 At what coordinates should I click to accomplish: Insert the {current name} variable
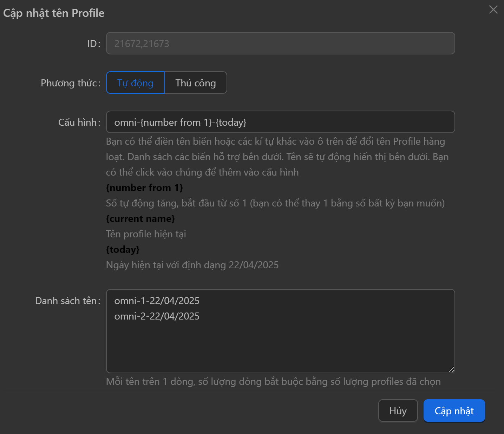(x=140, y=219)
